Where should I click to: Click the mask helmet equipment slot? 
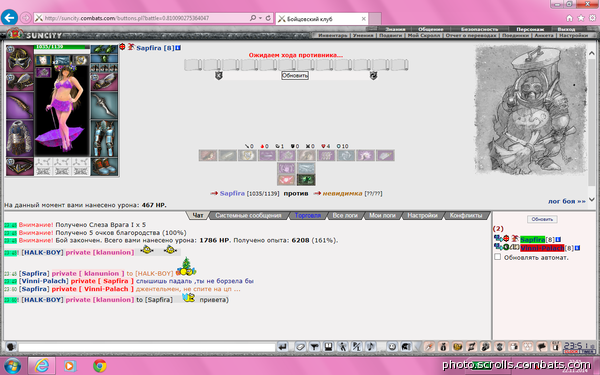(x=20, y=59)
